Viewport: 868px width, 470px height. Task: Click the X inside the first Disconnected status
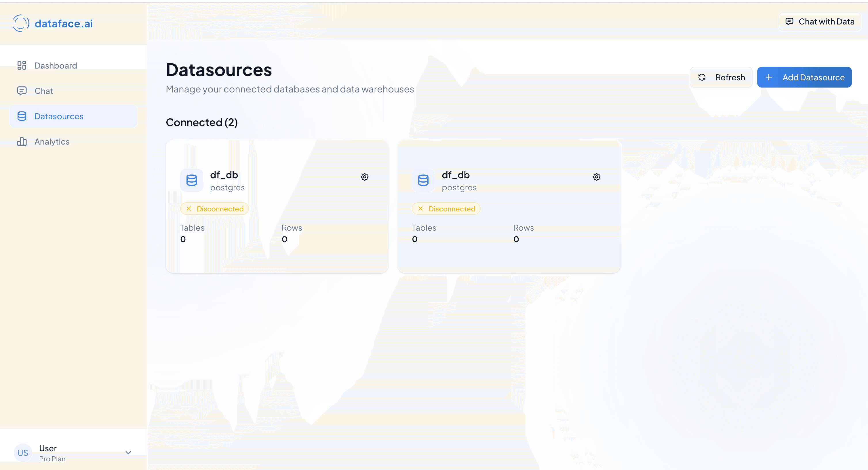pos(189,209)
